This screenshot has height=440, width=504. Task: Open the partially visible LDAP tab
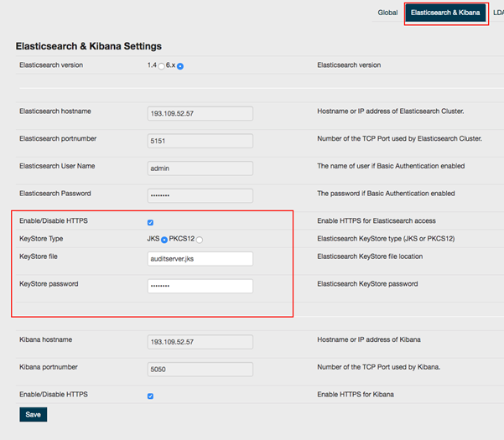pos(498,13)
